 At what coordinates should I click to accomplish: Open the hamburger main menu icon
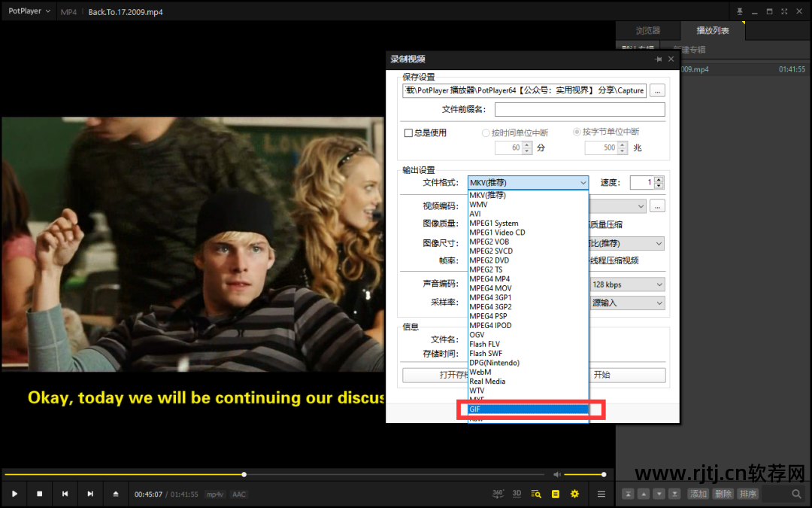pyautogui.click(x=601, y=494)
